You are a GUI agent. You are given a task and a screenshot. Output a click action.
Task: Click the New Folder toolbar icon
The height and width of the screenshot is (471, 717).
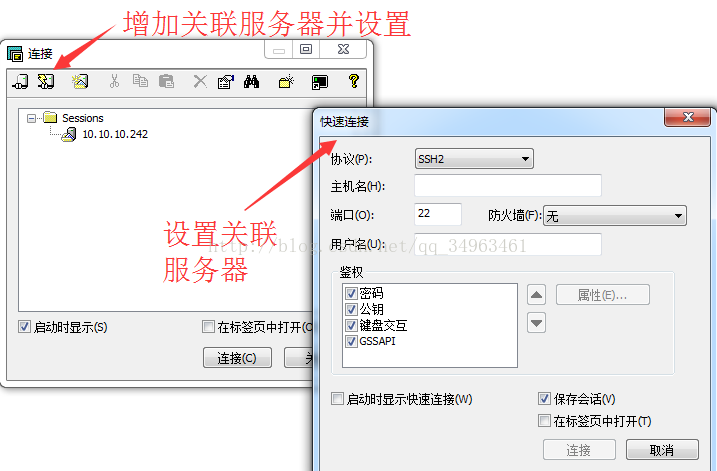point(286,82)
